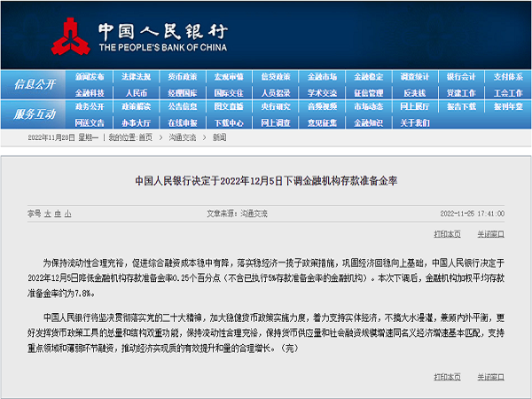Click the date 2022年11月28日 星期一
This screenshot has height=399, width=532.
click(63, 137)
